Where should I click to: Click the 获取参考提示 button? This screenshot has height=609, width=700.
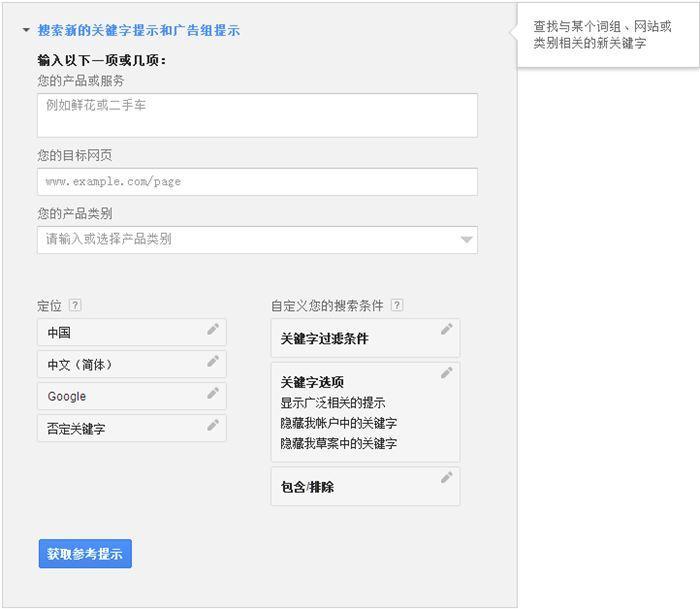click(85, 554)
